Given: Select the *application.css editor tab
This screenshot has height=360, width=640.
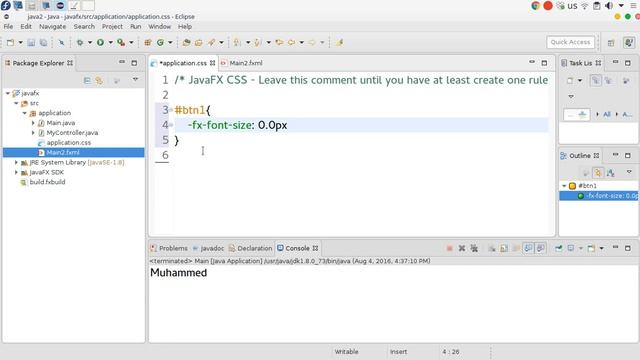Looking at the screenshot, I should 183,63.
